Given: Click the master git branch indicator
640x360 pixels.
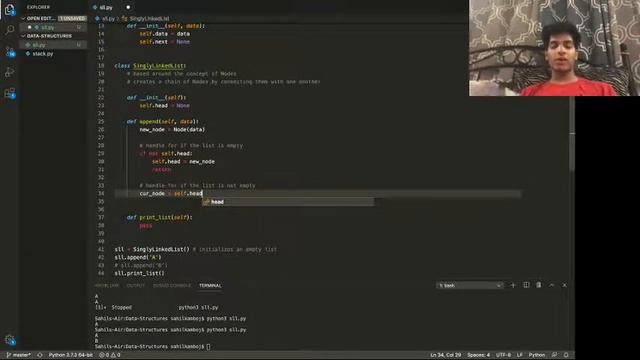Looking at the screenshot, I should [18, 355].
